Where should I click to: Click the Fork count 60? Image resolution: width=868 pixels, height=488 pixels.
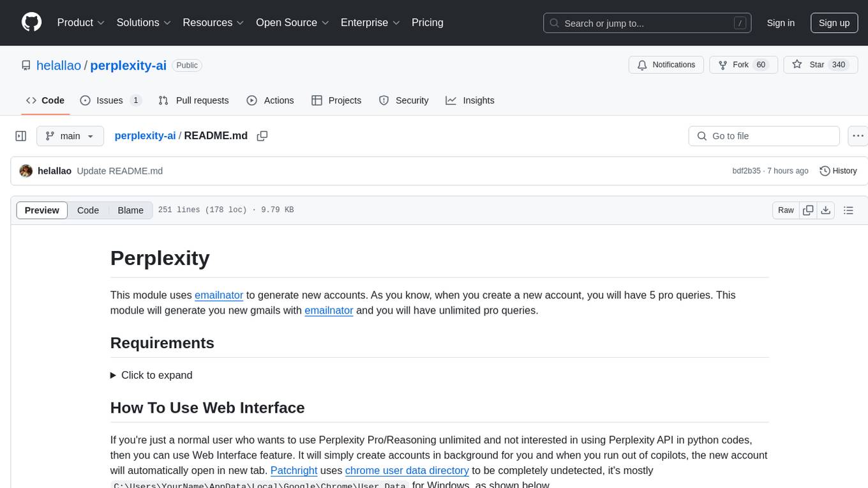[x=761, y=65]
